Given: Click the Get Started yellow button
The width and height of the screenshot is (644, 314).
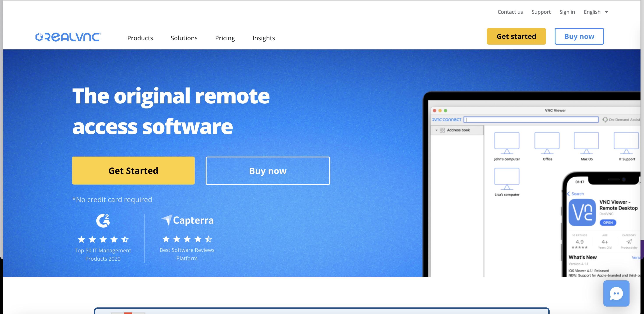Looking at the screenshot, I should pyautogui.click(x=133, y=171).
